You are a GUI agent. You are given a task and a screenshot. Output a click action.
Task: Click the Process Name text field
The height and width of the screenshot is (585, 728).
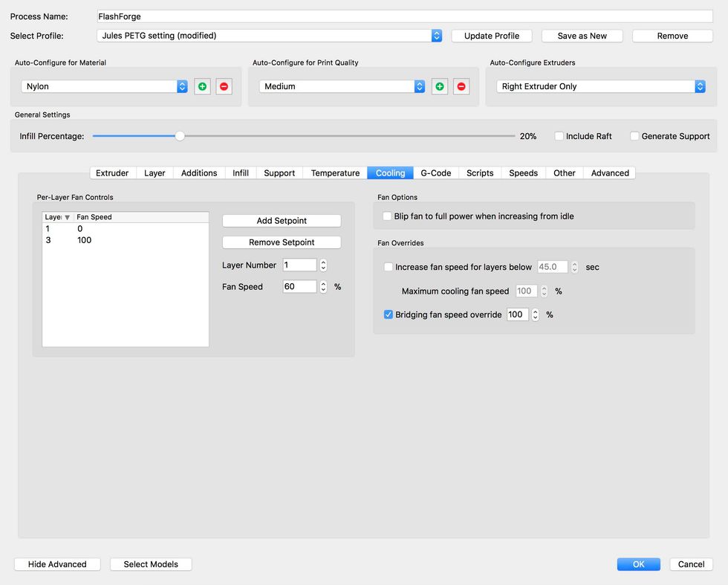click(405, 16)
